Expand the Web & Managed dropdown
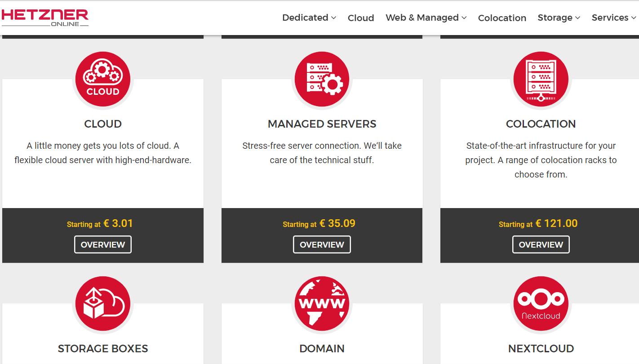The width and height of the screenshot is (639, 364). point(426,18)
